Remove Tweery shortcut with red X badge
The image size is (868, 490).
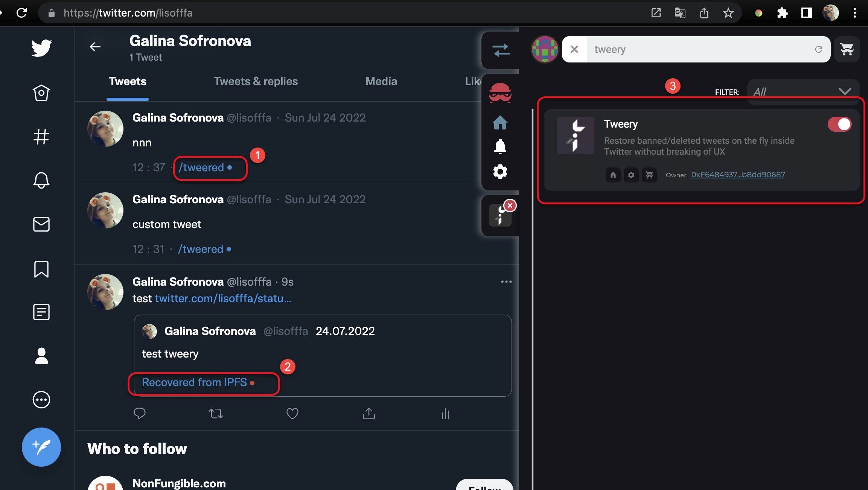point(510,205)
